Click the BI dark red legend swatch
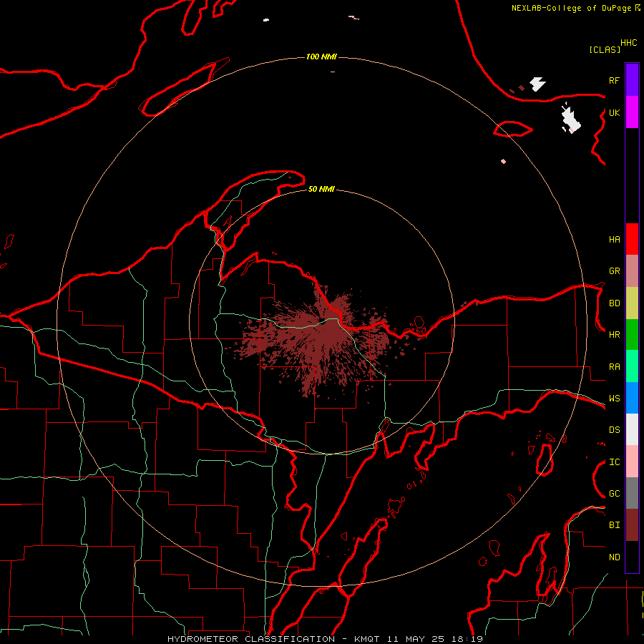 click(x=632, y=525)
